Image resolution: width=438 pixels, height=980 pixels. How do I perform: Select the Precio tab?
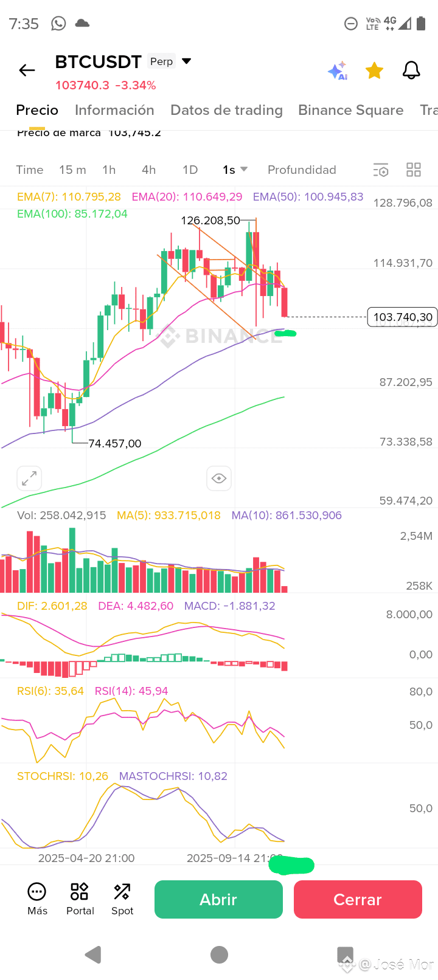[37, 110]
